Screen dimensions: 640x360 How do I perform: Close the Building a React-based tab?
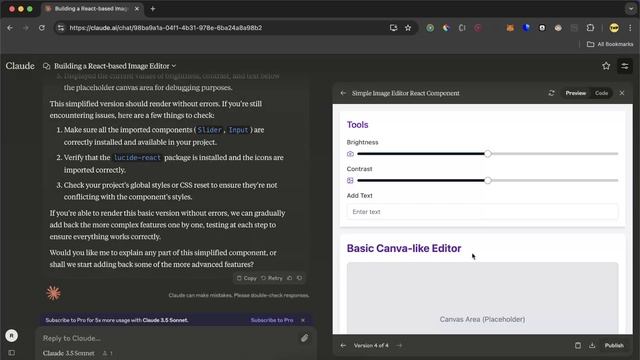click(137, 9)
